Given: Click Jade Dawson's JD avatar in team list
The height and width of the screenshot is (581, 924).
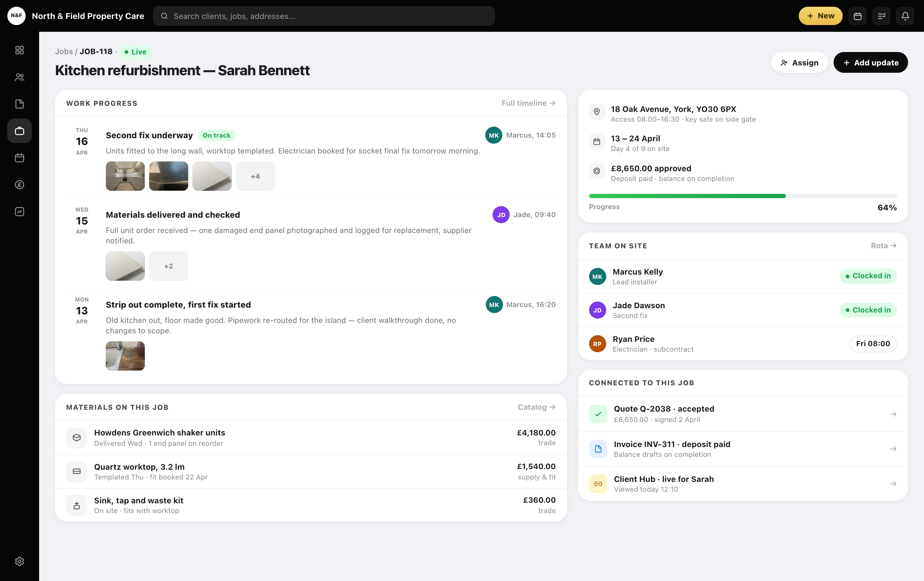Looking at the screenshot, I should point(597,310).
